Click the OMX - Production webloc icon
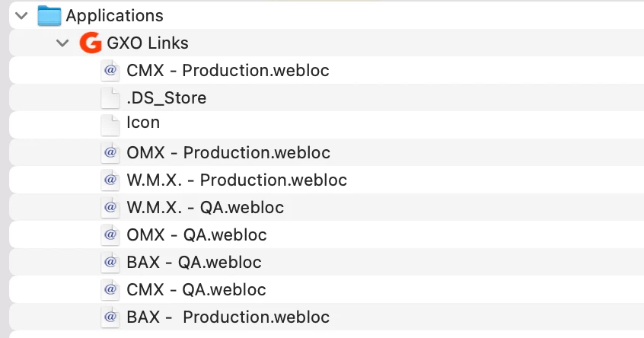 110,153
